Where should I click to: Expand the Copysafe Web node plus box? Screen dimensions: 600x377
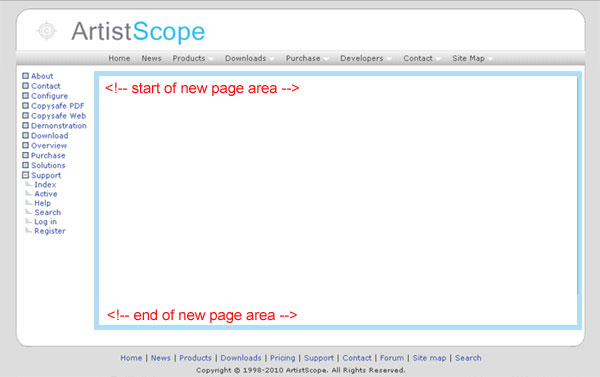[x=25, y=116]
